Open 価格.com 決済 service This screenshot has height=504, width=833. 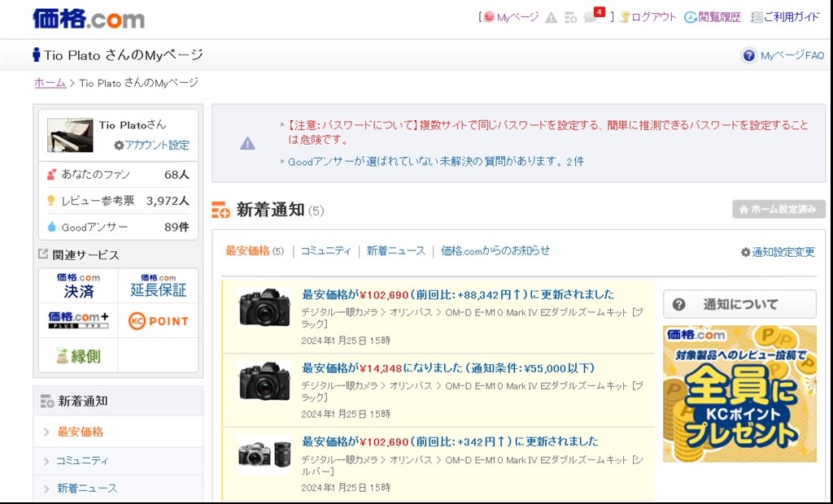point(79,285)
